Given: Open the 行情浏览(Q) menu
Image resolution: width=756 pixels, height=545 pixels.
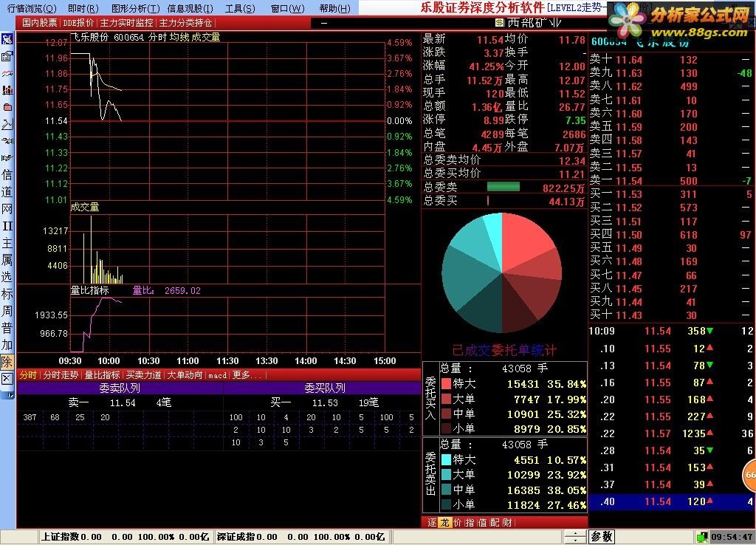Looking at the screenshot, I should coord(31,8).
